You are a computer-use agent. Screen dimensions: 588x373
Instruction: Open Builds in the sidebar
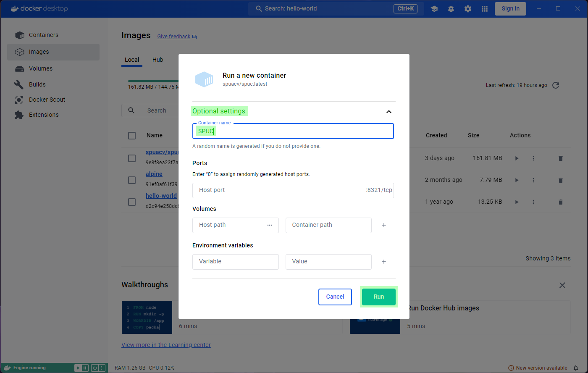pos(53,84)
